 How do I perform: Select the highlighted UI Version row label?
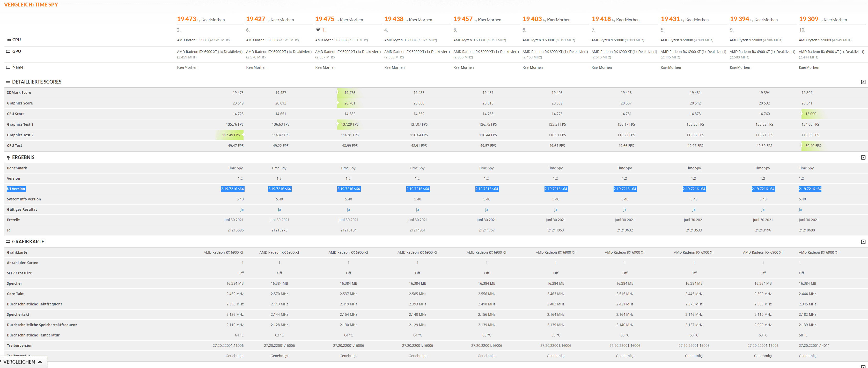tap(16, 189)
